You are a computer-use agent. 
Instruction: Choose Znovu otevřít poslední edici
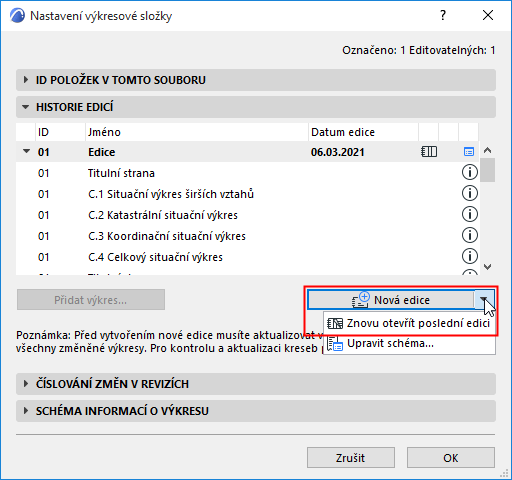409,323
